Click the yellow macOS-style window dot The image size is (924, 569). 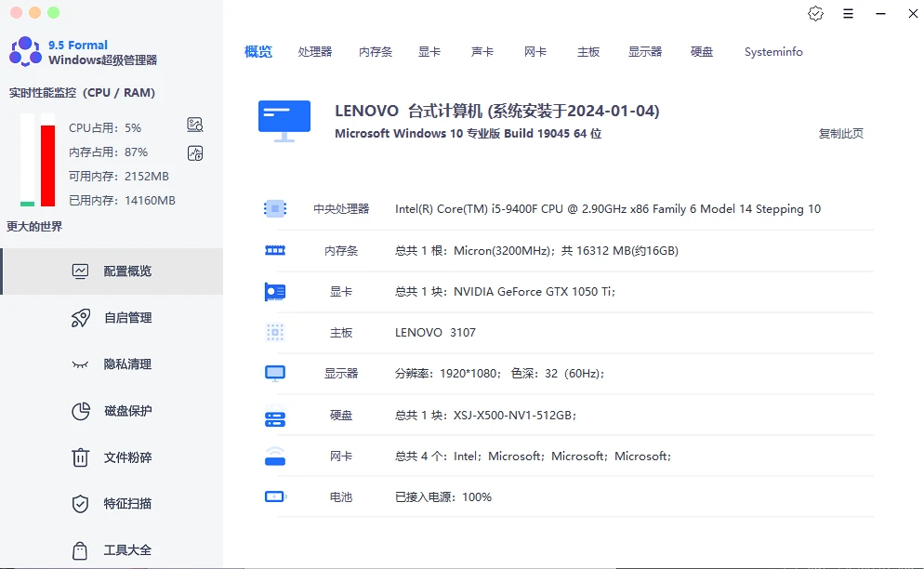[34, 12]
